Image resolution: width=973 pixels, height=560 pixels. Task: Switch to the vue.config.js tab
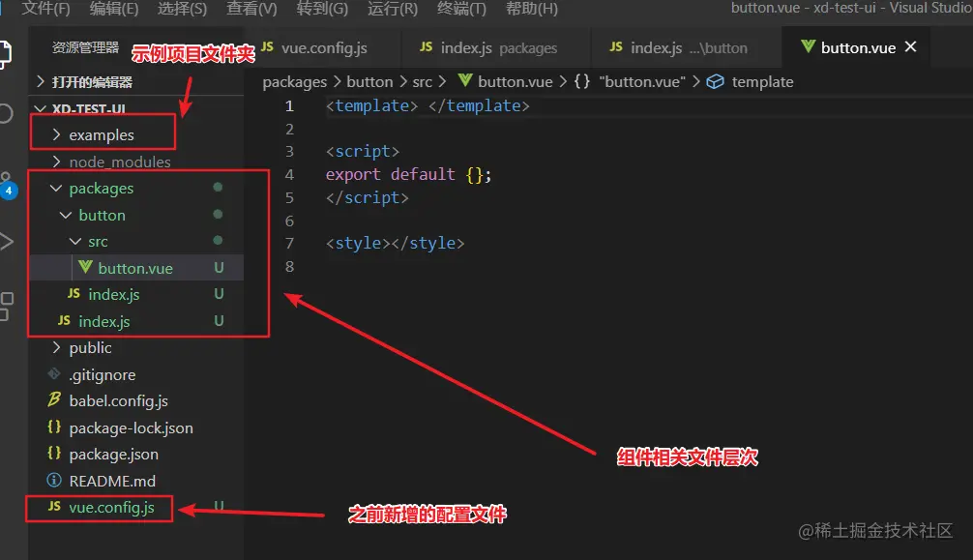324,47
